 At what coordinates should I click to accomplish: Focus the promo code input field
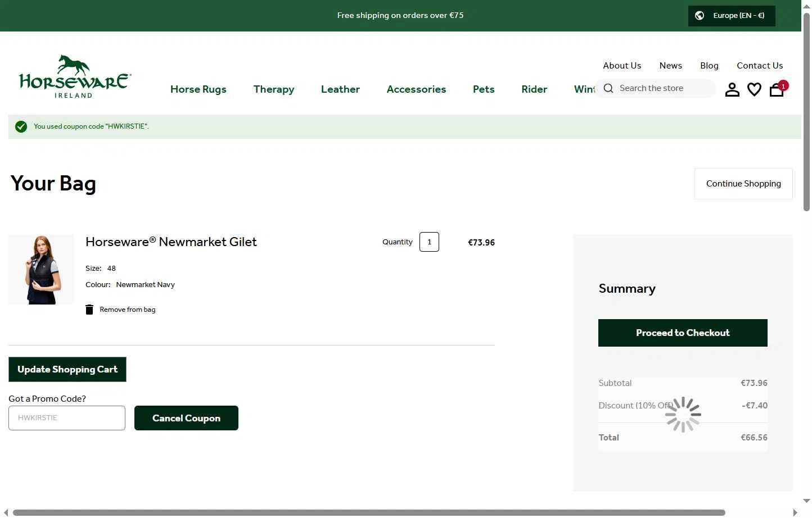pyautogui.click(x=67, y=418)
